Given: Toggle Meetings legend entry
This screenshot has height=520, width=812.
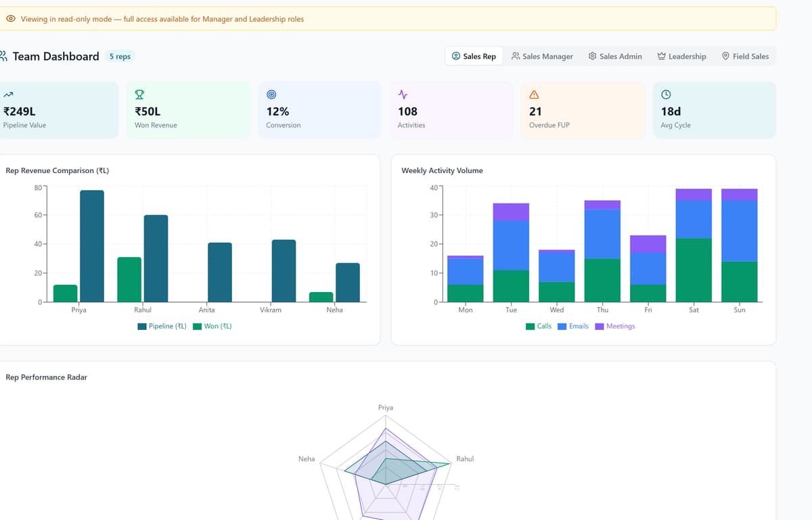Looking at the screenshot, I should 615,326.
